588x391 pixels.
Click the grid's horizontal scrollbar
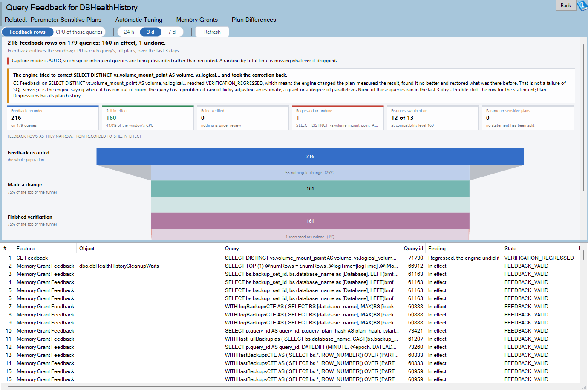(x=175, y=387)
